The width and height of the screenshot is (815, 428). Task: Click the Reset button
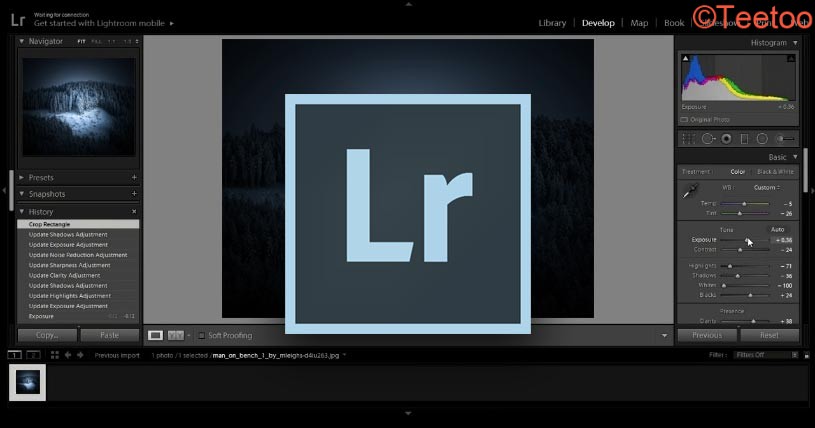click(769, 336)
